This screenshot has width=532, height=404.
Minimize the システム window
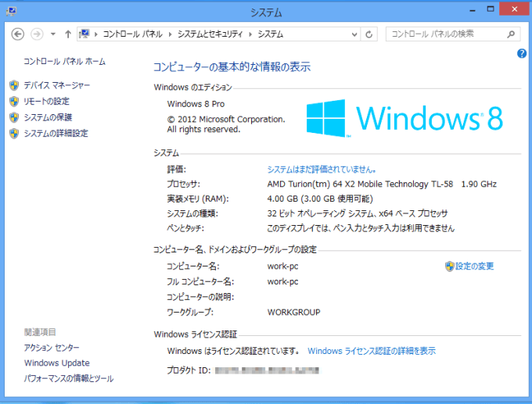473,10
